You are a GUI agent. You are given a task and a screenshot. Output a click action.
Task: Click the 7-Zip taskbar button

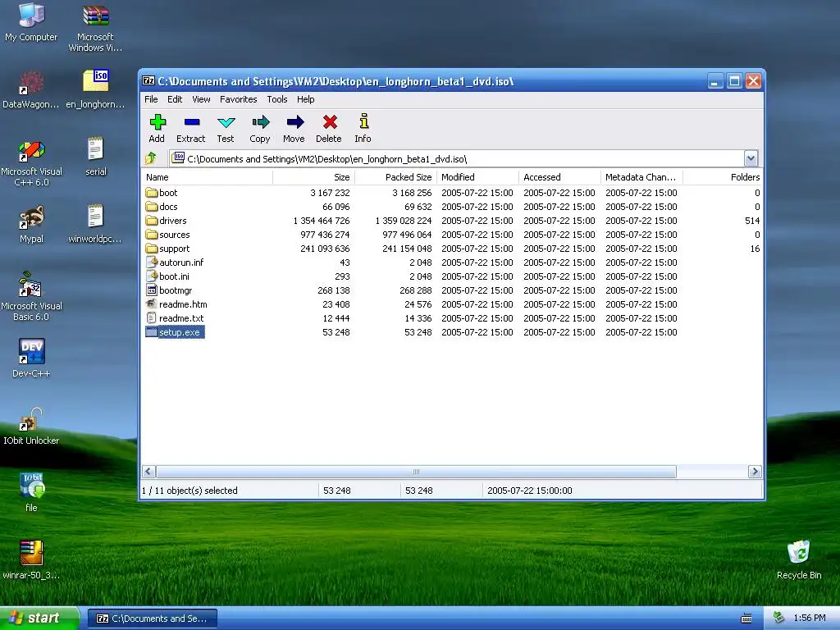tap(152, 619)
